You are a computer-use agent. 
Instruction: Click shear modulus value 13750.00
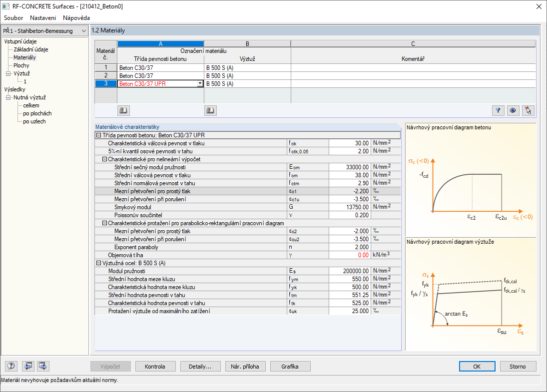point(350,207)
